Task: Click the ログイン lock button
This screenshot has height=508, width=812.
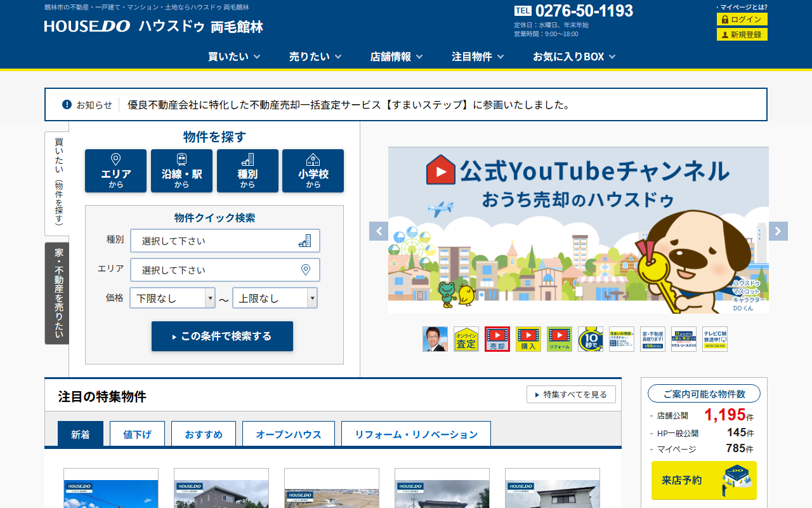Action: click(742, 19)
